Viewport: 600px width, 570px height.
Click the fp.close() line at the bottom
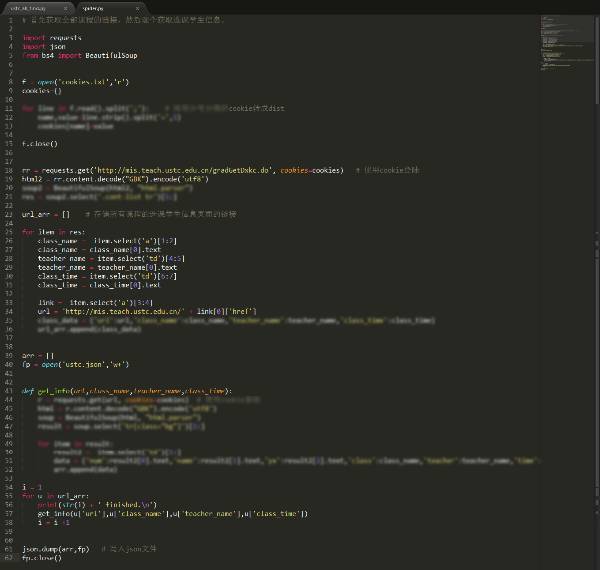[x=42, y=557]
